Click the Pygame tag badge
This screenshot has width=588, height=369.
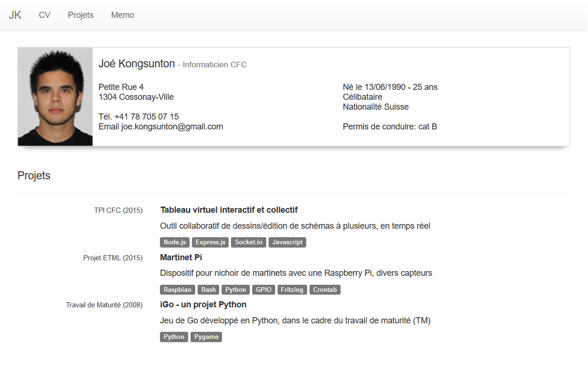click(x=206, y=337)
